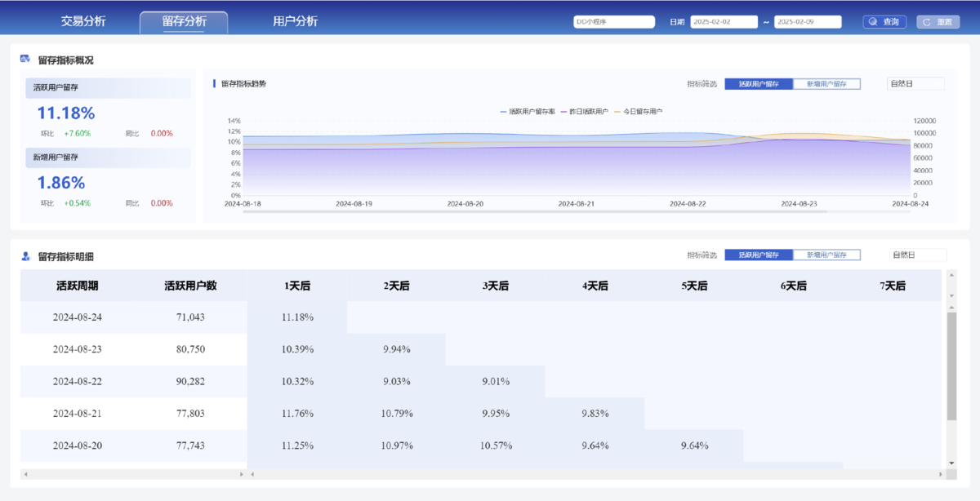Click the 11.76% cell in 2024-08-21 row
Viewport: 980px width, 501px height.
click(x=297, y=414)
